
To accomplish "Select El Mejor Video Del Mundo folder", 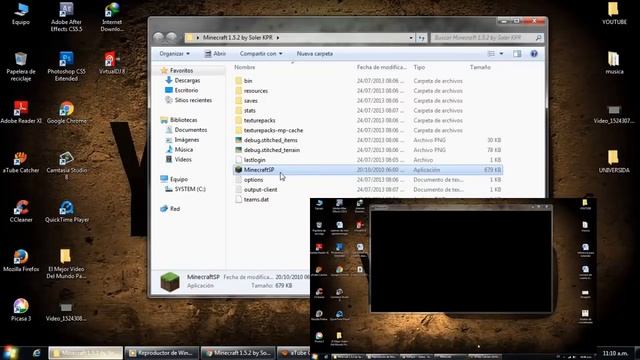I will click(x=65, y=264).
